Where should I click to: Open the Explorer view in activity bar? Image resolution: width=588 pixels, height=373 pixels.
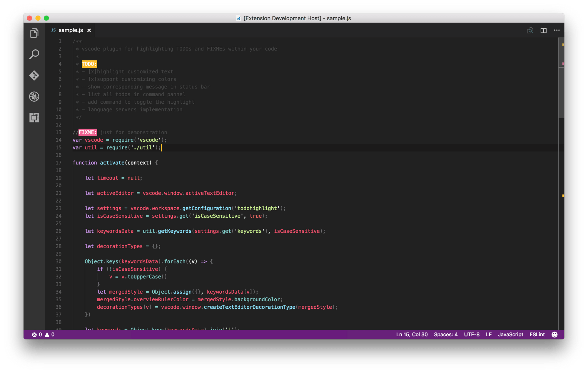pyautogui.click(x=34, y=33)
